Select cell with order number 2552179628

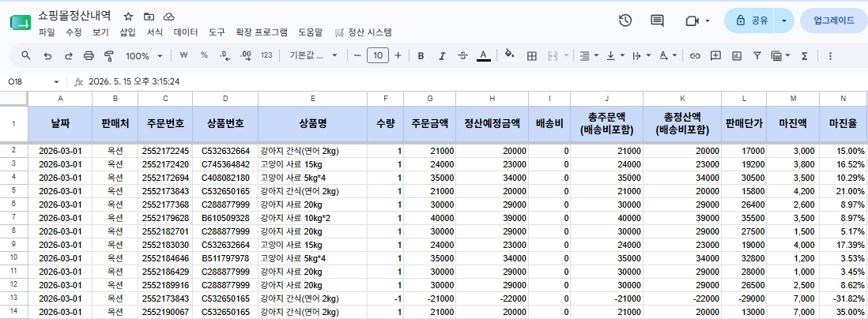pyautogui.click(x=165, y=218)
